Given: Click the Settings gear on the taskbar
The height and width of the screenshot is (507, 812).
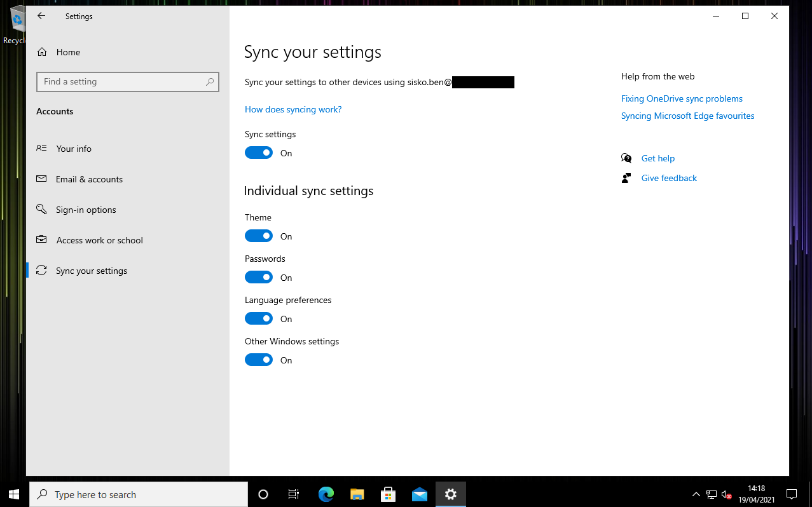Looking at the screenshot, I should [x=451, y=494].
